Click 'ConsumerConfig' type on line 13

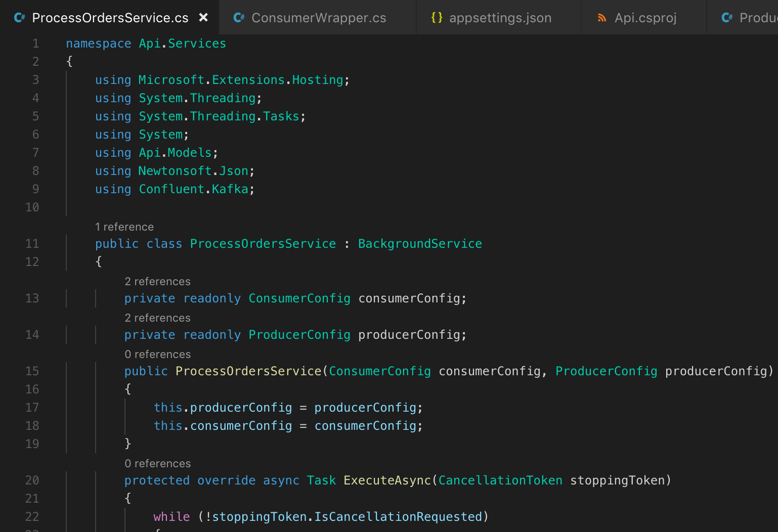299,298
